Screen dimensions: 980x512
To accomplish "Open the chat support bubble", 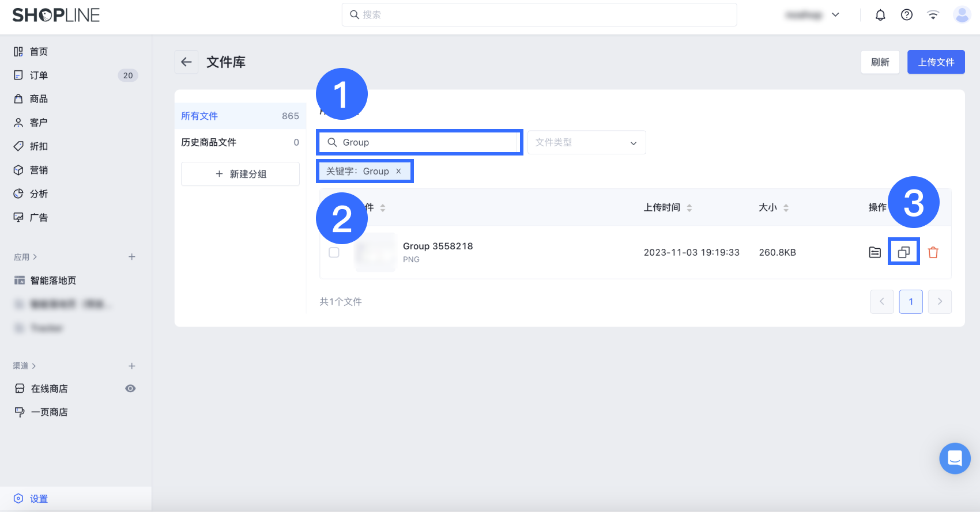I will pyautogui.click(x=955, y=458).
